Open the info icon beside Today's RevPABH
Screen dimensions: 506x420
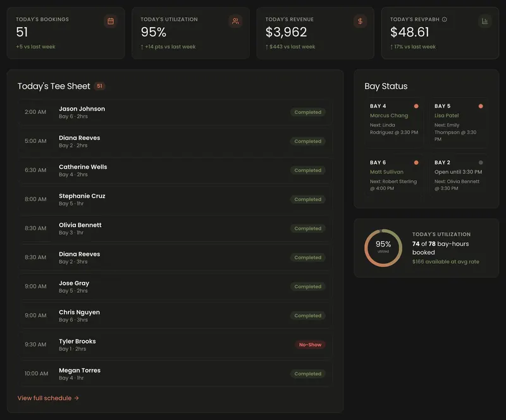[x=445, y=20]
